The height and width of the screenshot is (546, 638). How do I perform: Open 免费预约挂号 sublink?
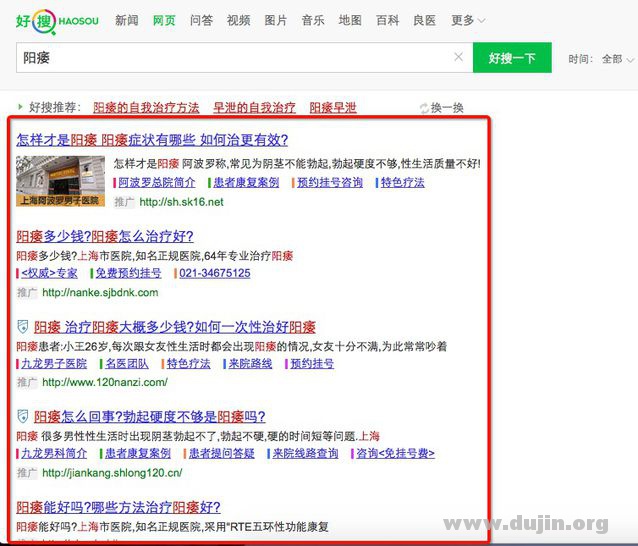tap(129, 273)
